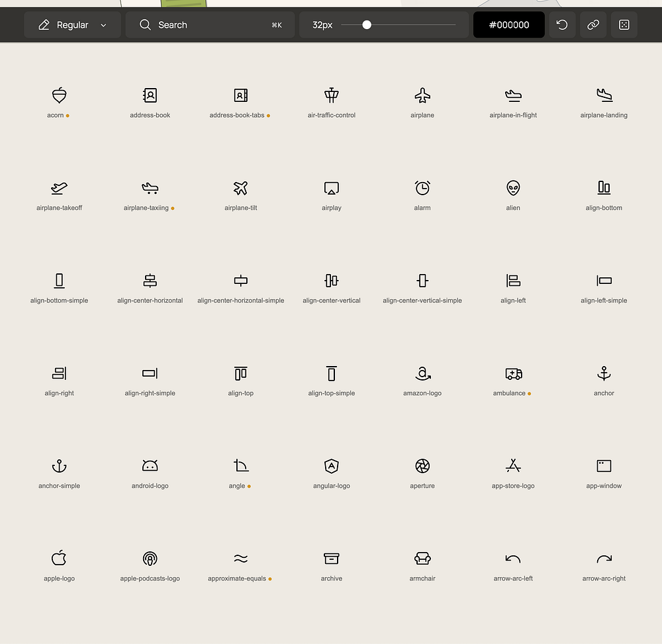
Task: Click the "app-store-logo" label text
Action: (513, 486)
